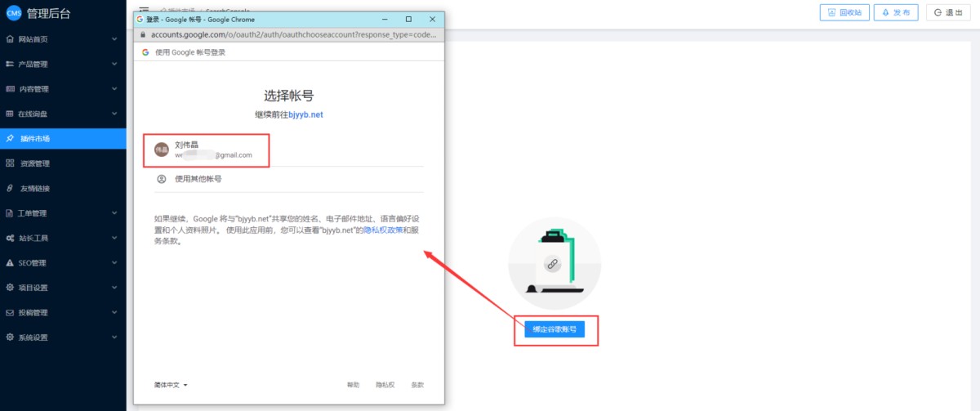Select the 插件市场 pin icon

[x=10, y=139]
